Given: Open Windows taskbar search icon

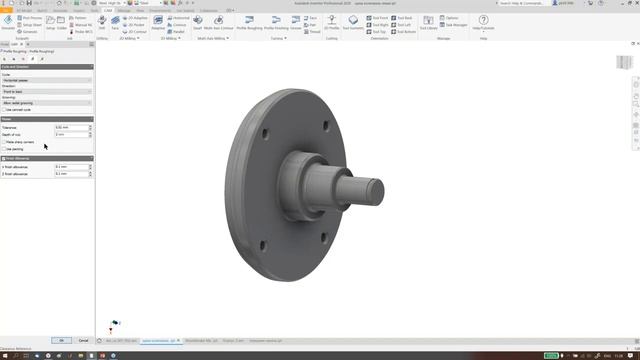Looking at the screenshot, I should tap(16, 356).
